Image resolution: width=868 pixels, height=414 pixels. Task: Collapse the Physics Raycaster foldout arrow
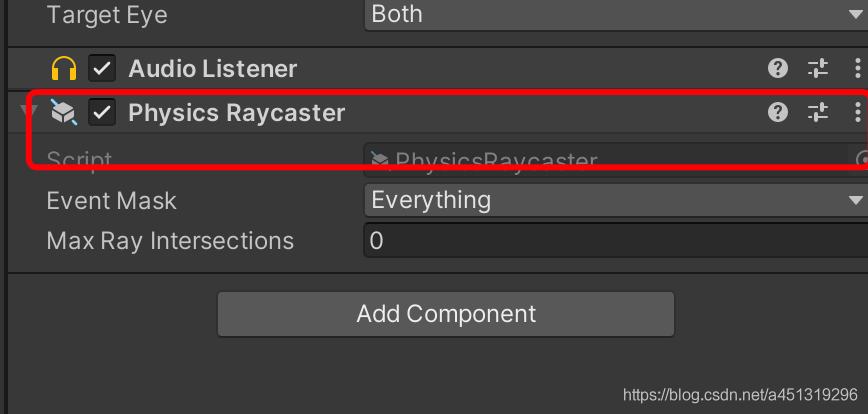[35, 113]
